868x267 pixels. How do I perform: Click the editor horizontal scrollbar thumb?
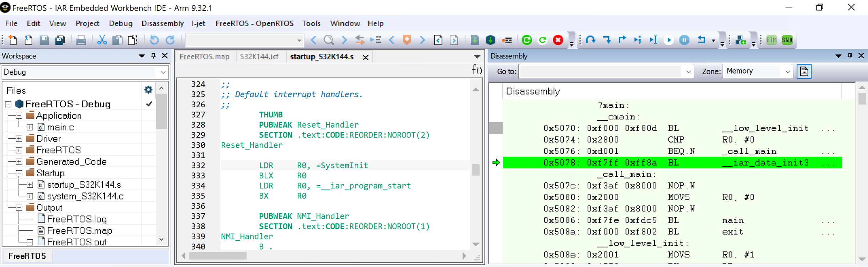coord(218,256)
